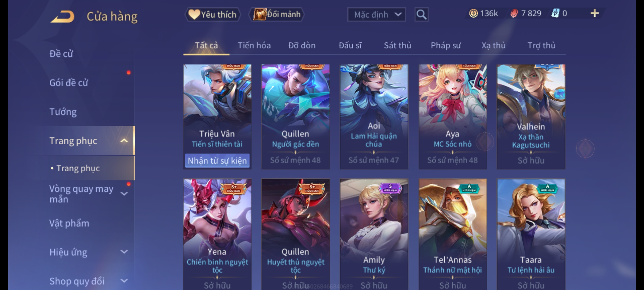This screenshot has width=644, height=290.
Task: Open Đổi mảnh fragment exchange
Action: [276, 15]
